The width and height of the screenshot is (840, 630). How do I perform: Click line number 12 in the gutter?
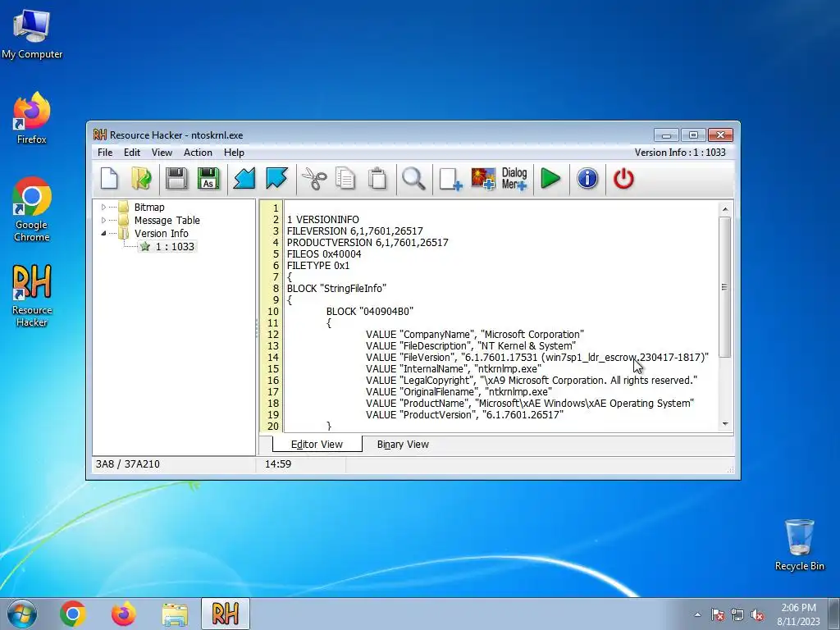273,335
